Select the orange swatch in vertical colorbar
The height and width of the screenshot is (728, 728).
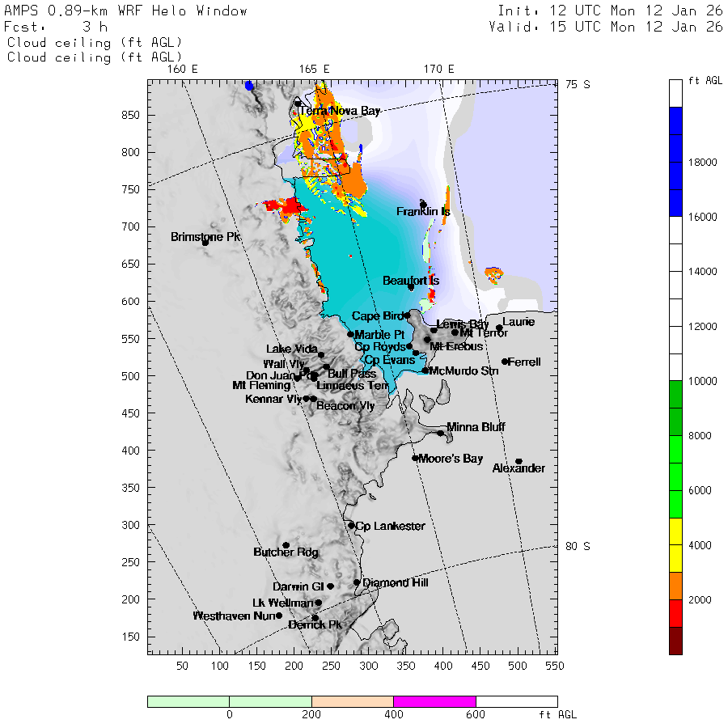coord(675,586)
